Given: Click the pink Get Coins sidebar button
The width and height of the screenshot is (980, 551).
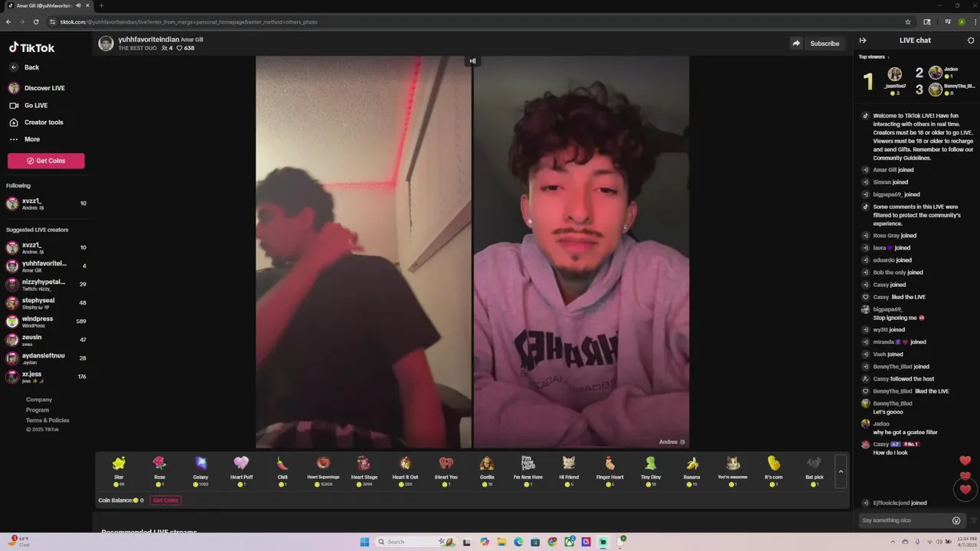Looking at the screenshot, I should point(46,161).
